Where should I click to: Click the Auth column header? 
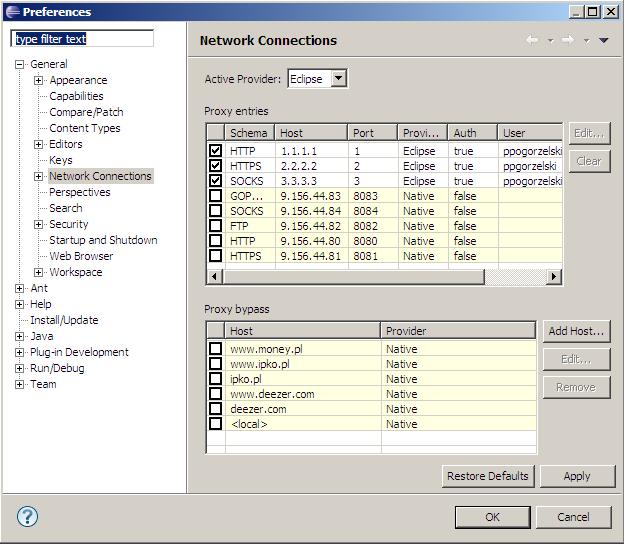click(472, 133)
